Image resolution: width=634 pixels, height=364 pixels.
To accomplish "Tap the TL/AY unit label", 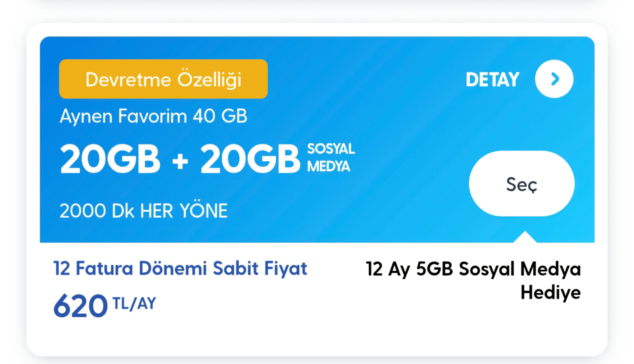I will coord(134,303).
